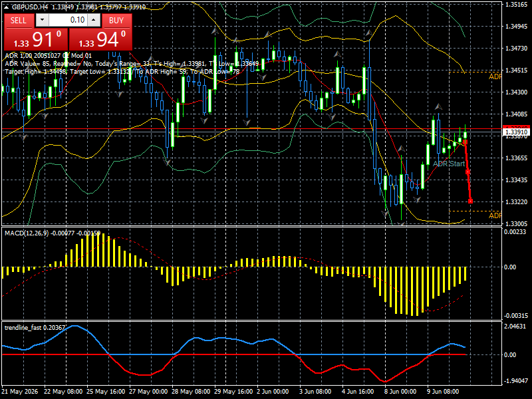
Task: Click the 3 Jun 08:00 time label
Action: click(x=315, y=391)
